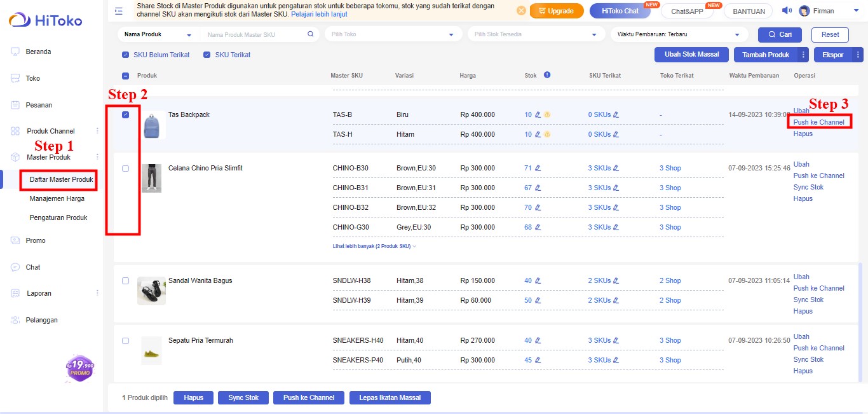This screenshot has width=868, height=414.
Task: Edit bound SKUs for CHINO-B30 with the pencil icon
Action: tap(616, 169)
